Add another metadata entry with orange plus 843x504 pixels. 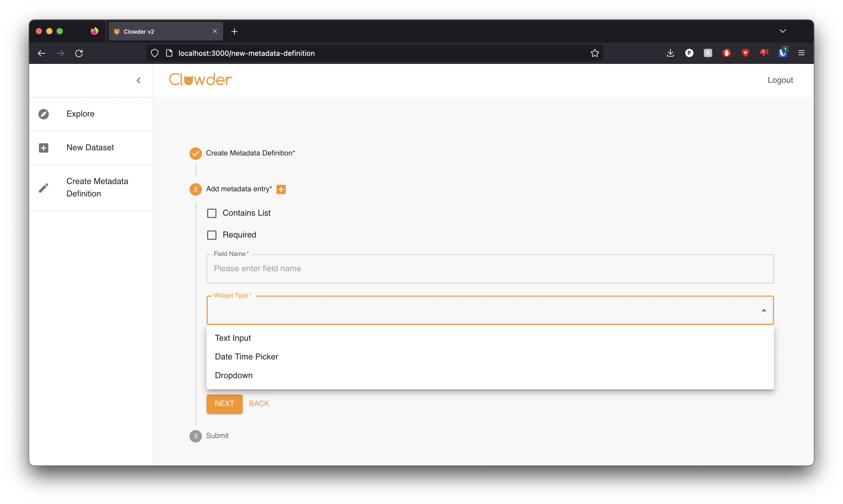[281, 189]
